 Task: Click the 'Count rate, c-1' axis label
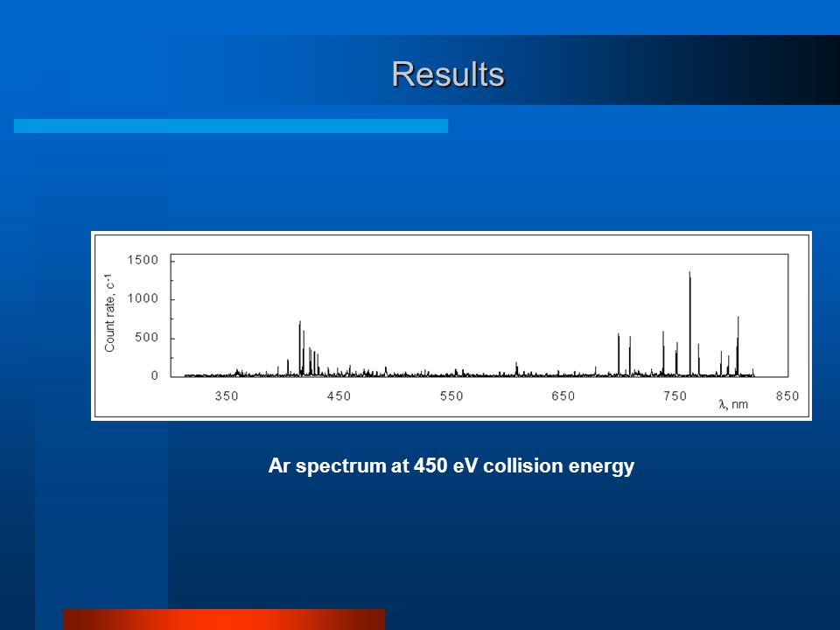coord(109,313)
